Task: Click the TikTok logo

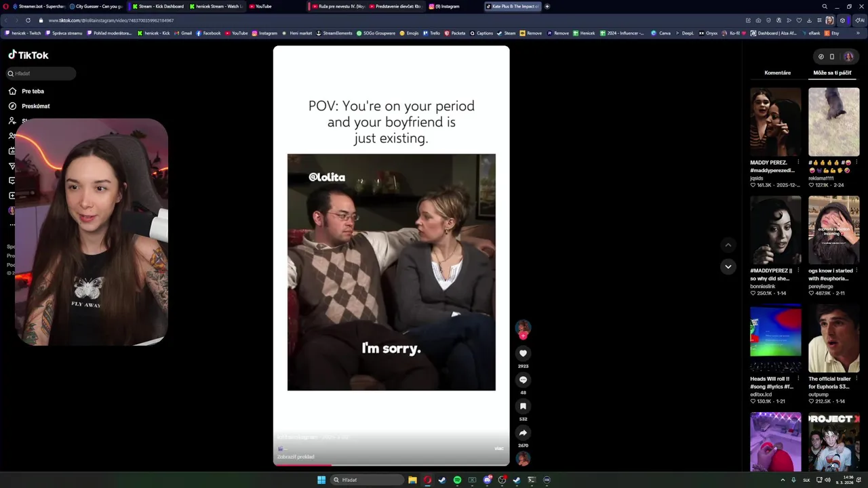Action: (28, 55)
